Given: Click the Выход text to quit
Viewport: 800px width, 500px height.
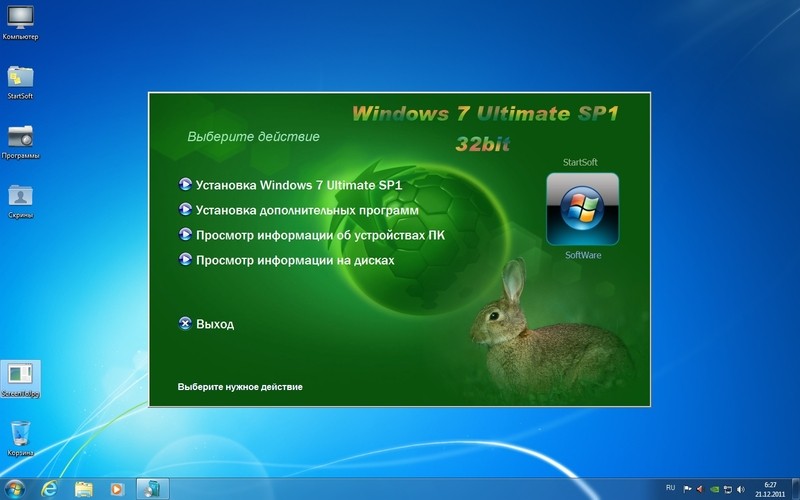Looking at the screenshot, I should (x=215, y=324).
